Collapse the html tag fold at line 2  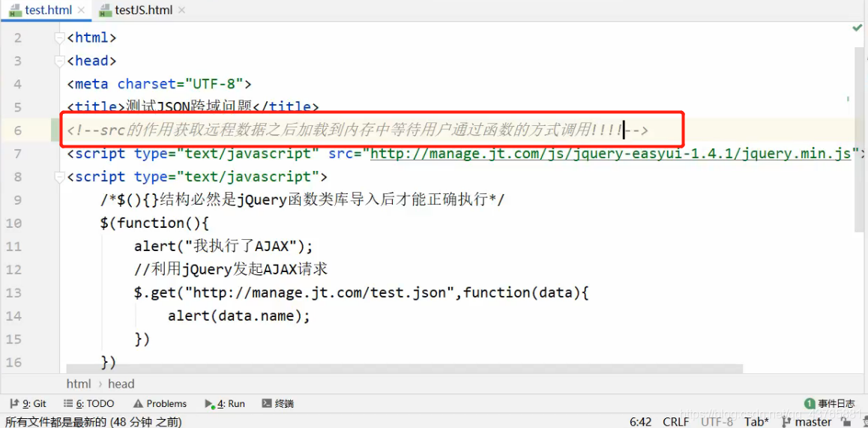pos(59,37)
